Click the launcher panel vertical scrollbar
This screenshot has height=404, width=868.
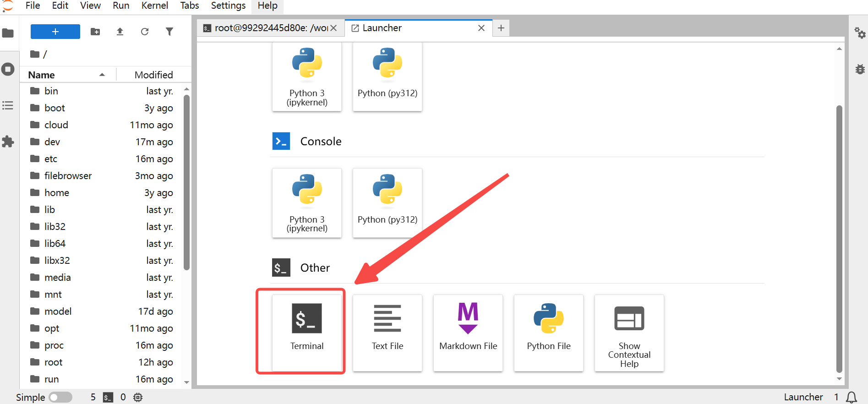pyautogui.click(x=839, y=238)
